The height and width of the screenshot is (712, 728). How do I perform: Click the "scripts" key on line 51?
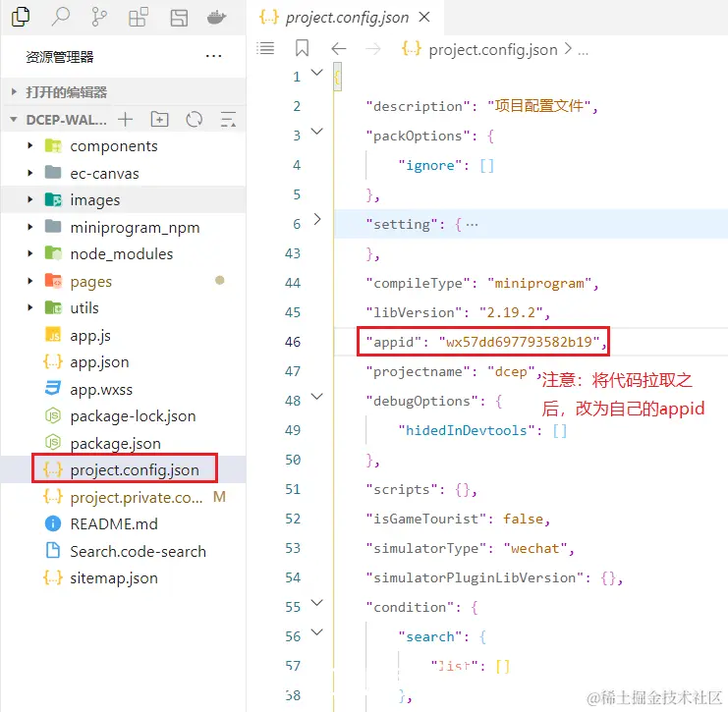(401, 490)
